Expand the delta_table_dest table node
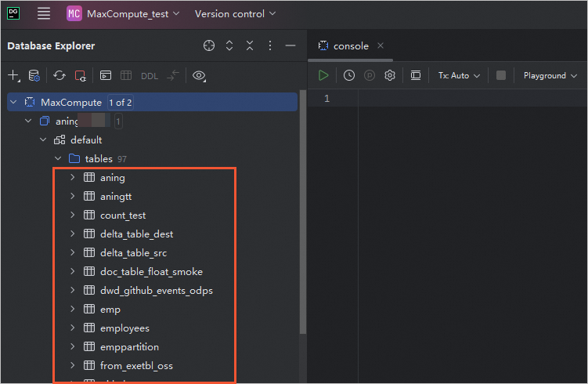This screenshot has height=384, width=588. coord(73,234)
